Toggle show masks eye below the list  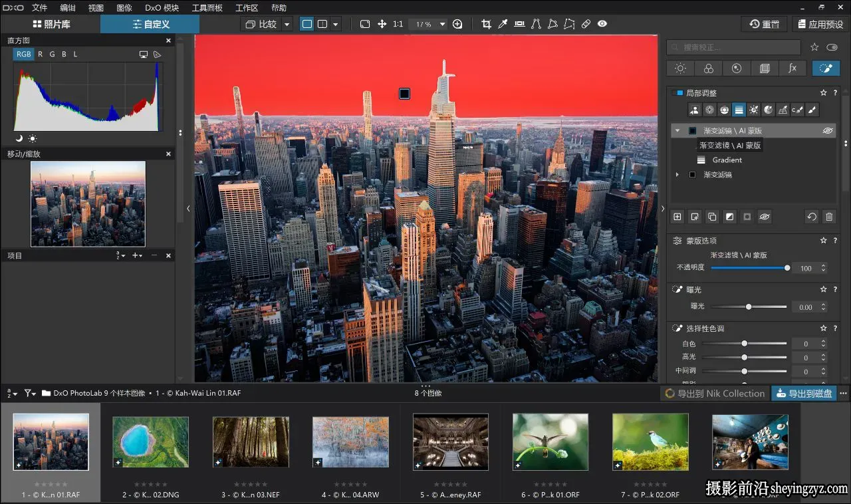pyautogui.click(x=765, y=217)
